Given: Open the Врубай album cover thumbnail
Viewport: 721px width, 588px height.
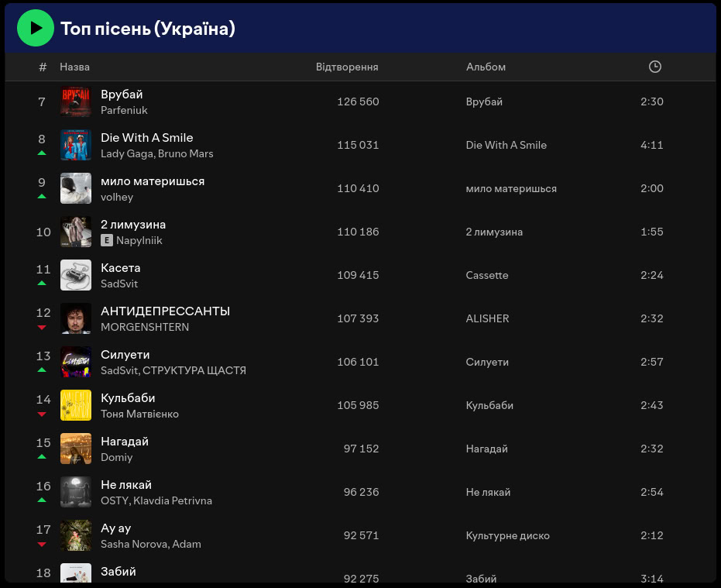Looking at the screenshot, I should [x=76, y=101].
